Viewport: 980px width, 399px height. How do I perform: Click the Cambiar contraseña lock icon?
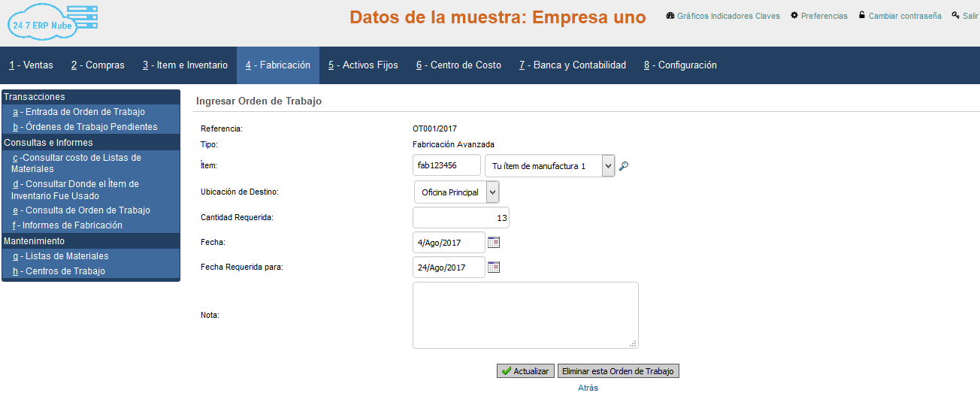[x=862, y=16]
